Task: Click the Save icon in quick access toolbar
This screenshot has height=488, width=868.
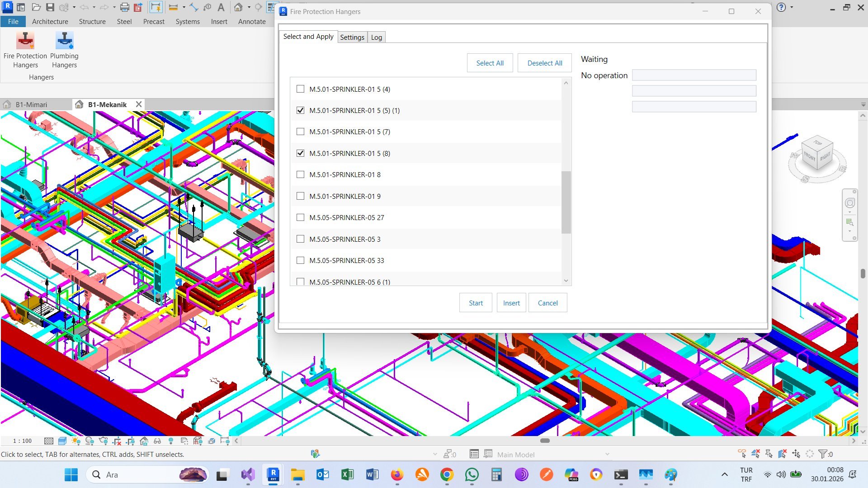Action: [50, 7]
